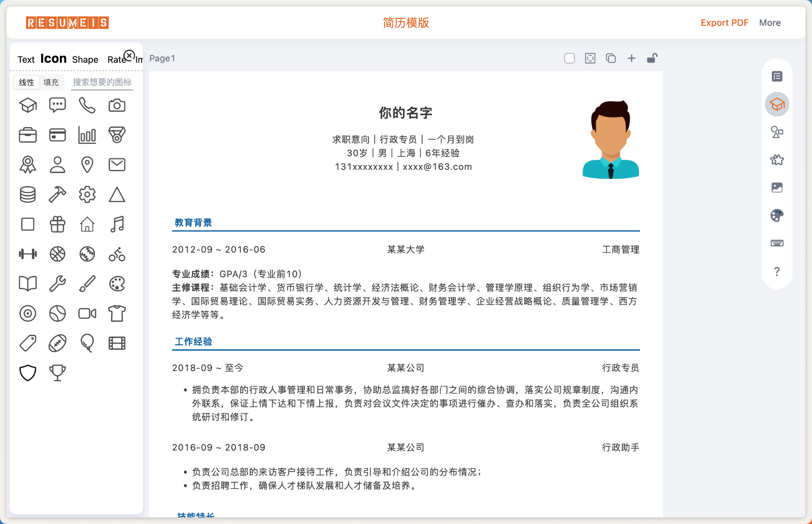
Task: Add the briefcase icon
Action: 28,135
